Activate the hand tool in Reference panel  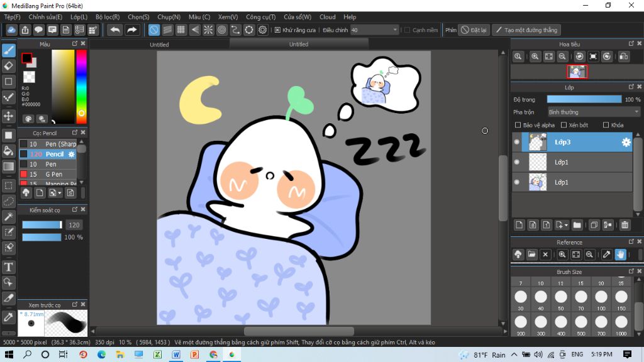620,255
